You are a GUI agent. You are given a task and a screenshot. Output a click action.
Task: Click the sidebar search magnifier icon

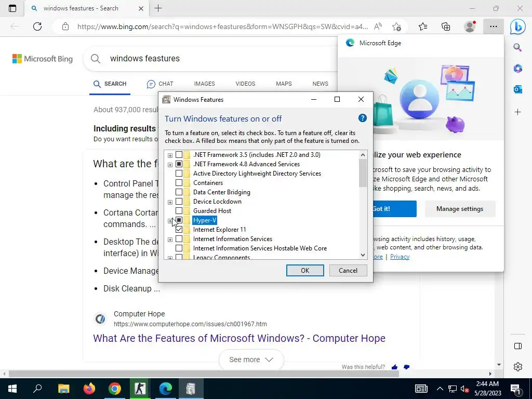(517, 47)
